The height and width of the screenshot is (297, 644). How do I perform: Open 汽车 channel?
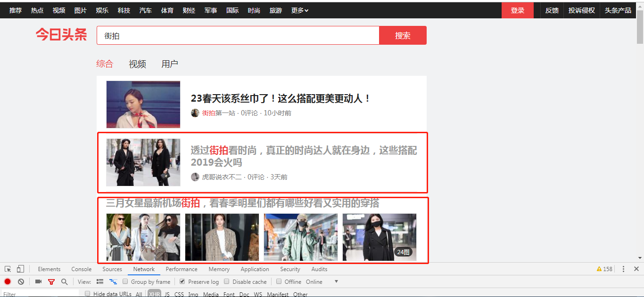146,10
